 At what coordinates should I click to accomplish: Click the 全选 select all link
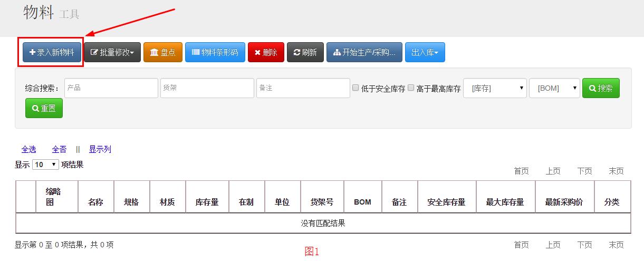[x=28, y=149]
